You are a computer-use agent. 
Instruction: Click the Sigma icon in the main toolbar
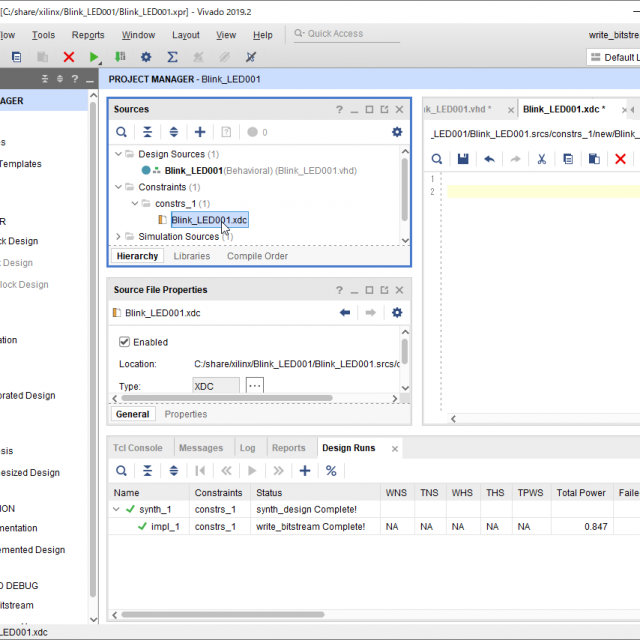tap(172, 57)
